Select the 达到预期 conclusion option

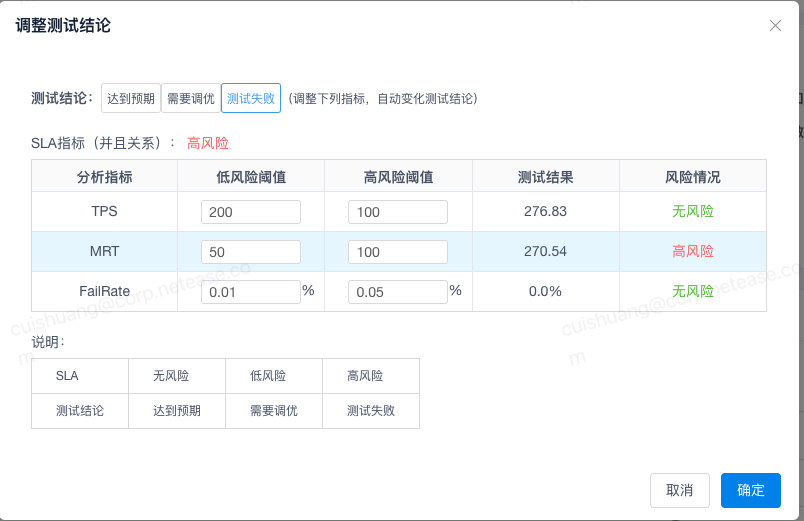point(130,98)
